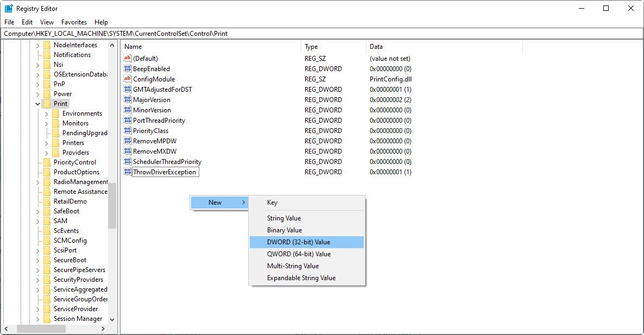Click the PortThreadPriority DWORD icon
This screenshot has height=335, width=644.
127,120
